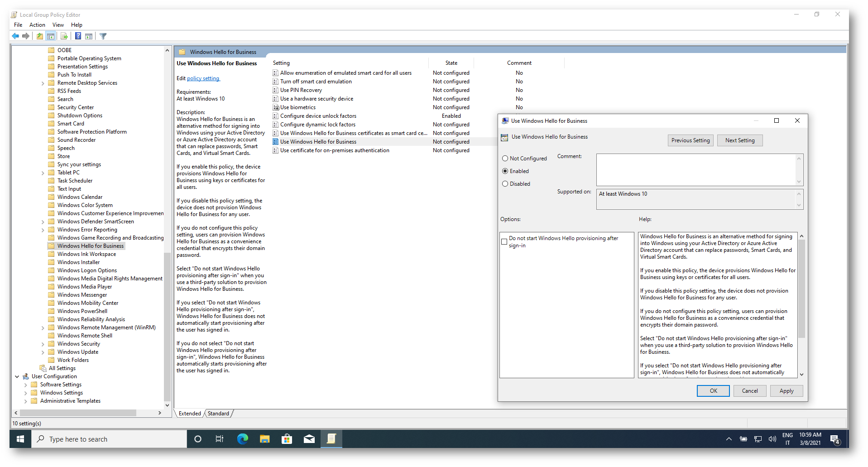Click the OK button
The width and height of the screenshot is (868, 467).
713,391
